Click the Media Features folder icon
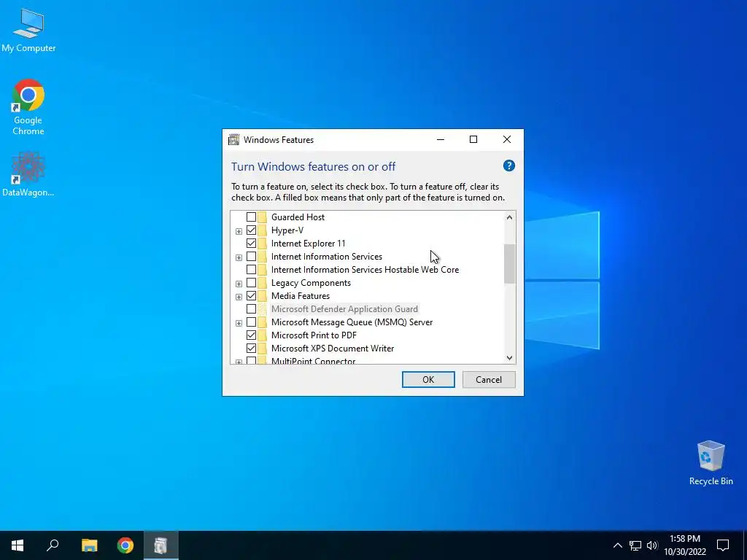The image size is (747, 560). pyautogui.click(x=263, y=296)
